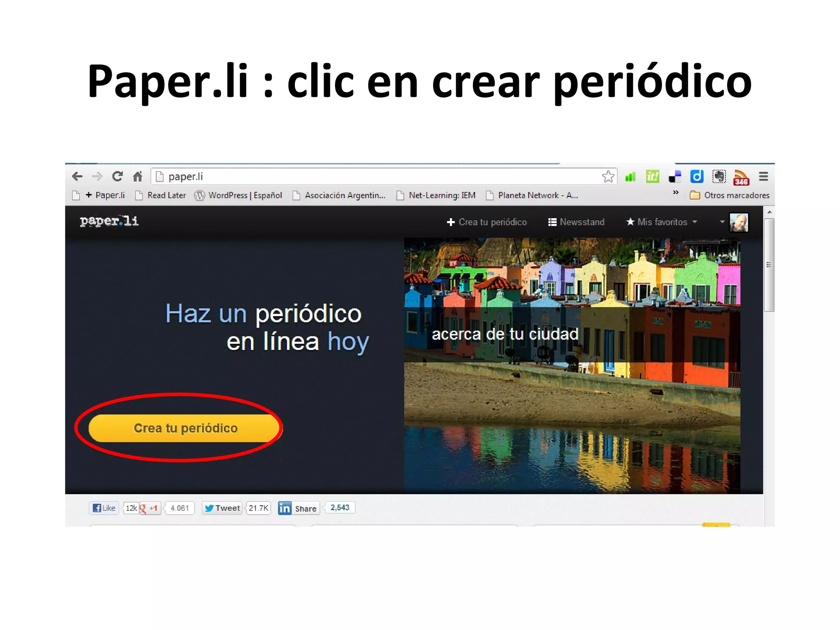Go to browser home page icon
840x630 pixels.
pyautogui.click(x=137, y=177)
